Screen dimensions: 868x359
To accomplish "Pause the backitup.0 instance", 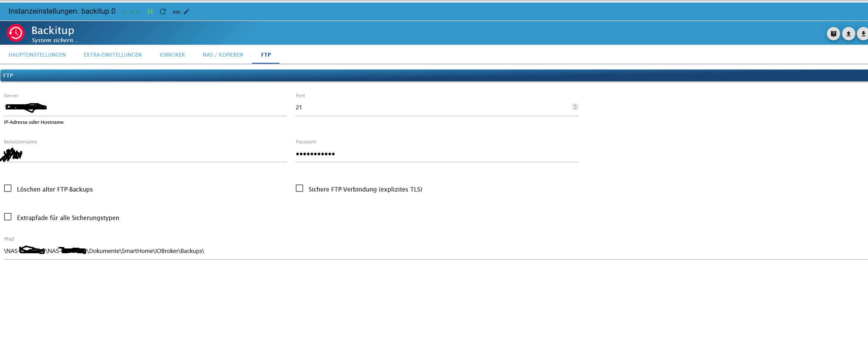I will click(x=150, y=11).
